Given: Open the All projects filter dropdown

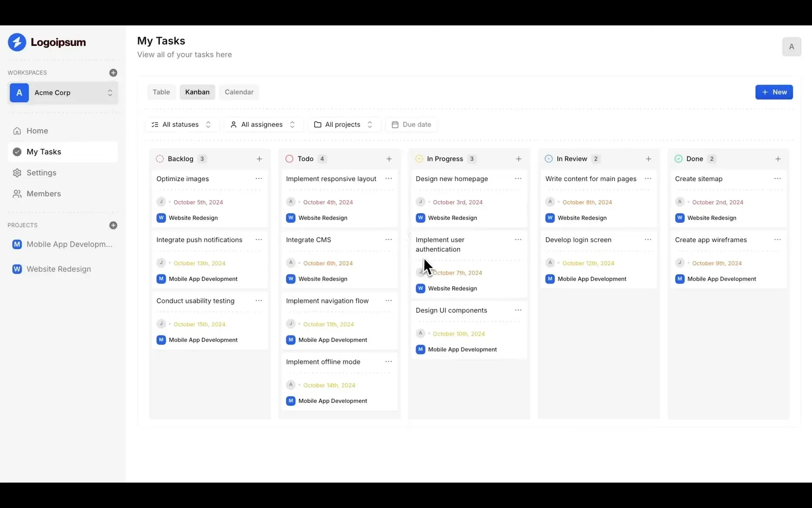Looking at the screenshot, I should [x=343, y=124].
